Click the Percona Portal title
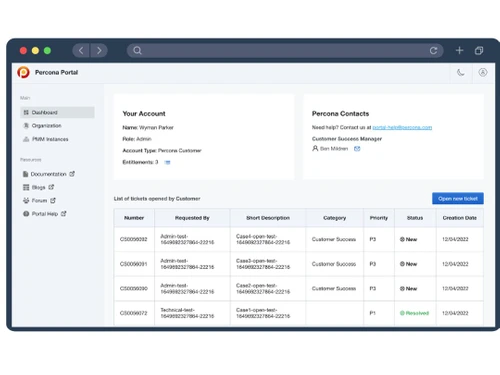This screenshot has height=375, width=500. pyautogui.click(x=56, y=72)
